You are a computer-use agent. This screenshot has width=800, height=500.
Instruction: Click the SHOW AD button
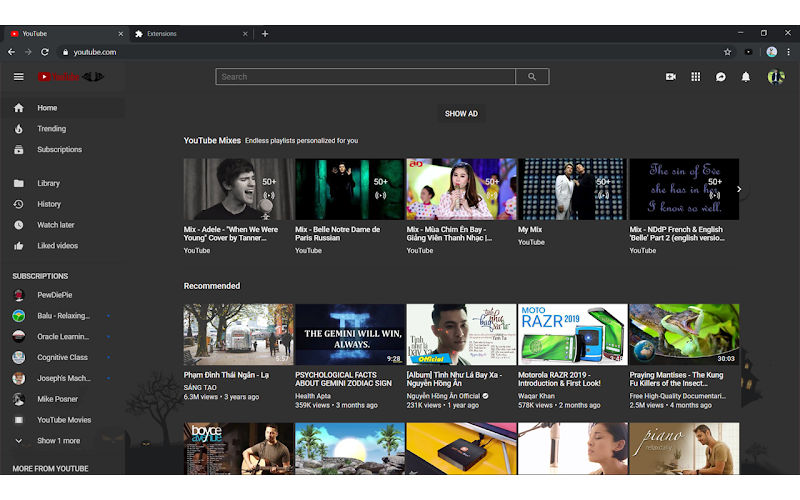[x=461, y=114]
